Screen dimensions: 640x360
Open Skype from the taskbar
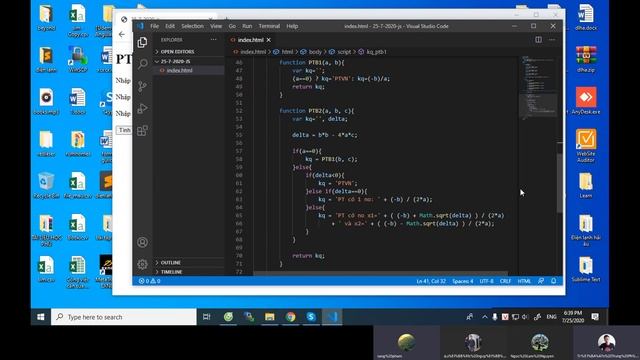(311, 317)
